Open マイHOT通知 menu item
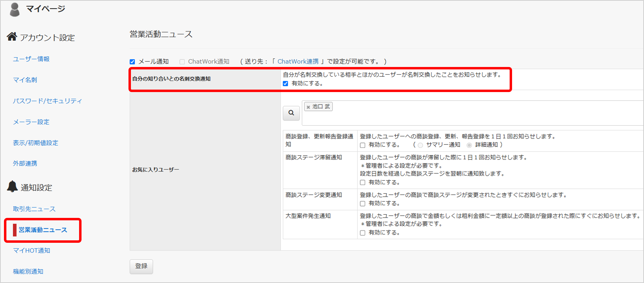This screenshot has height=283, width=644. pos(31,250)
